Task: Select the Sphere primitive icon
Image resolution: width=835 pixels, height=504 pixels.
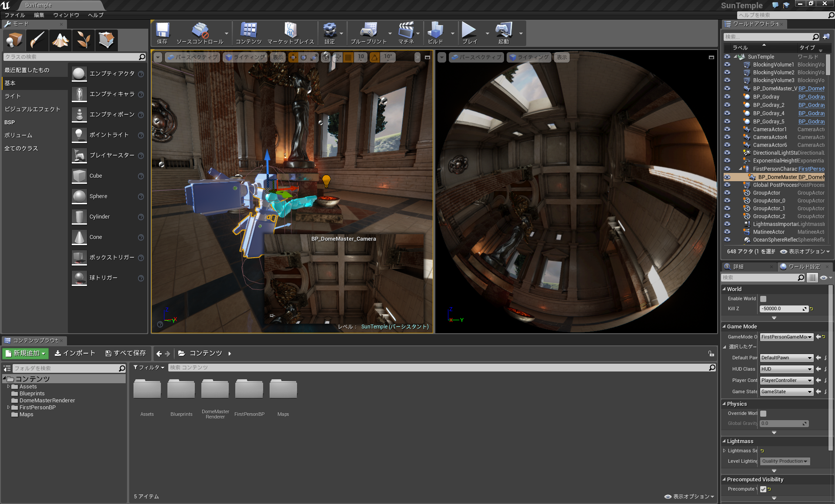Action: pyautogui.click(x=79, y=196)
